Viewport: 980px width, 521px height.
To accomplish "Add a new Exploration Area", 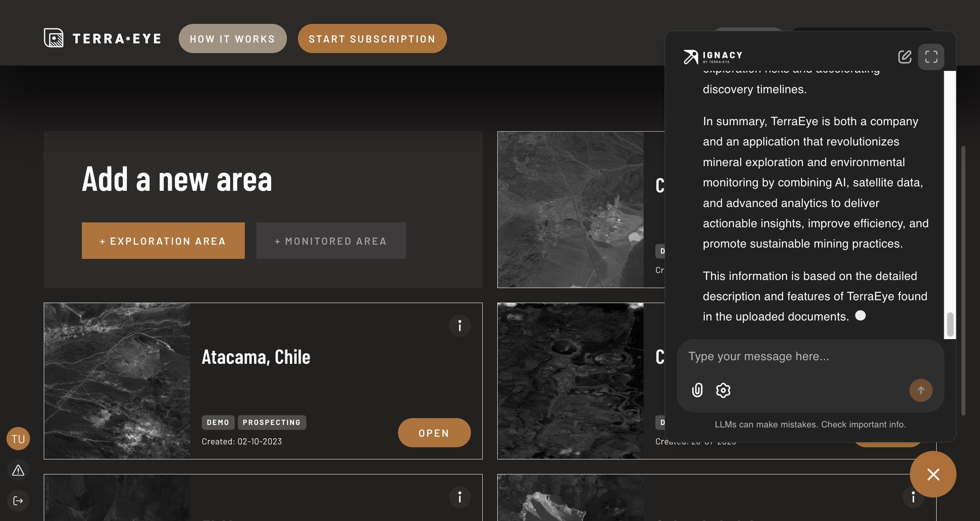I will pos(163,241).
